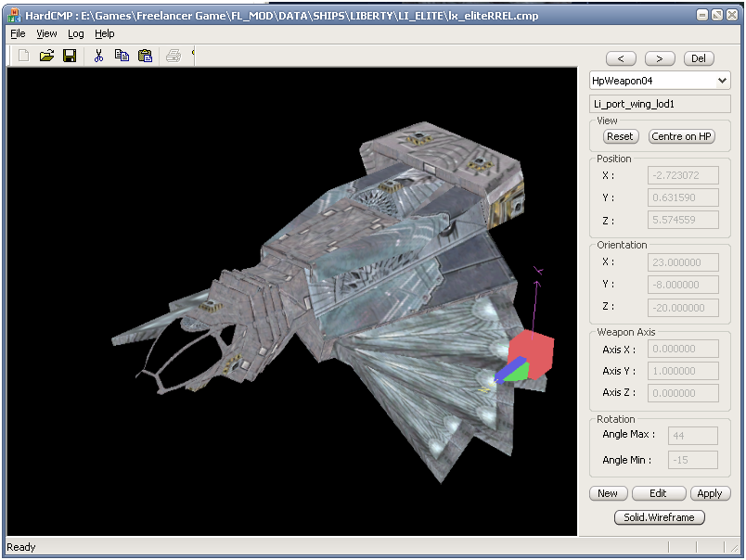746x560 pixels.
Task: Open the Log menu
Action: [76, 33]
